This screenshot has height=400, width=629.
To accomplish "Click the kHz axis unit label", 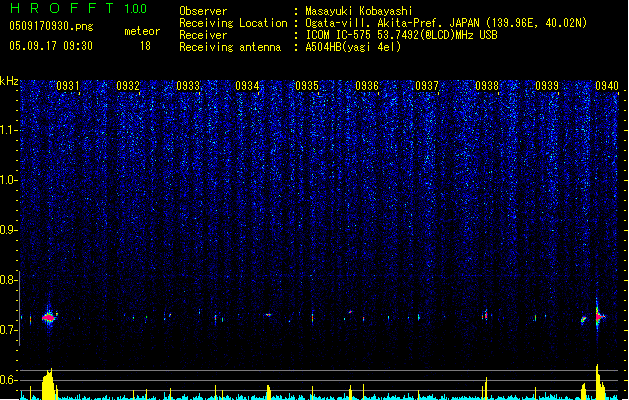I will (9, 81).
